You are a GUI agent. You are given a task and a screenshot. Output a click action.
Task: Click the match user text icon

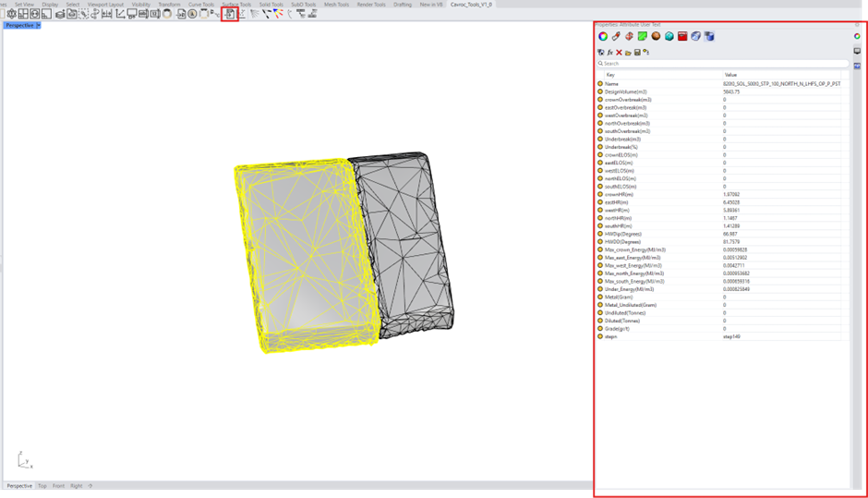600,53
